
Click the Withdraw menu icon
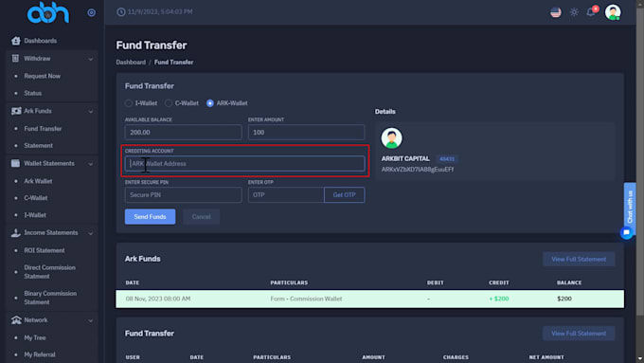[15, 59]
